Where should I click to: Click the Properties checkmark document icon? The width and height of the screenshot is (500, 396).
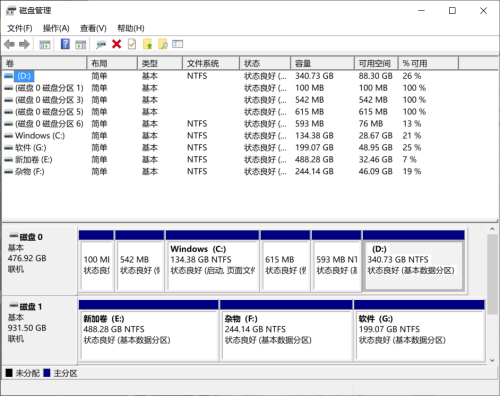coord(132,44)
